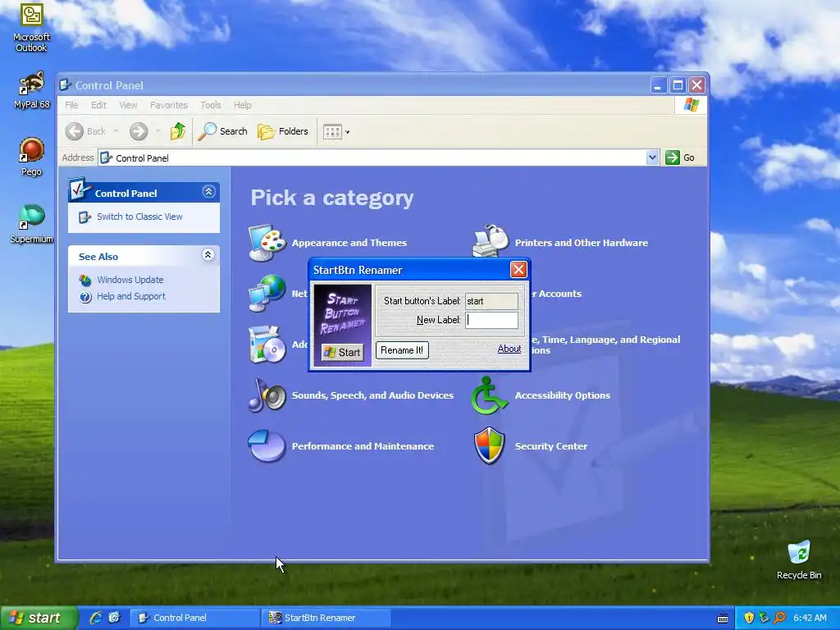Open Date, Time, Language, and Regional link
Screen dimensions: 840x630
605,345
